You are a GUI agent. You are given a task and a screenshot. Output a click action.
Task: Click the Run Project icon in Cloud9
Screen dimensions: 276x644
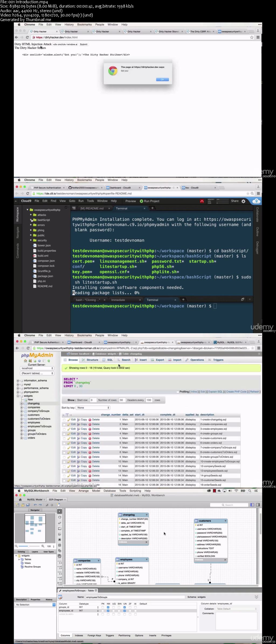pos(142,201)
